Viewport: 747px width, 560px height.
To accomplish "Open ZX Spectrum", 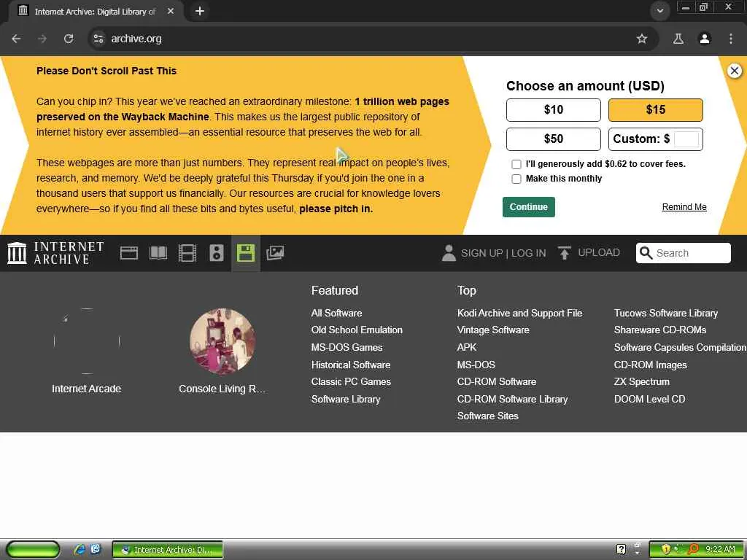I will pos(642,382).
